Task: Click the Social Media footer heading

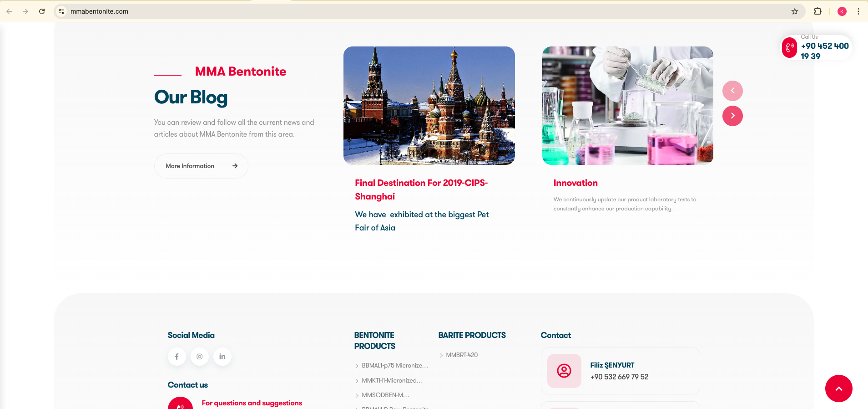Action: point(191,335)
